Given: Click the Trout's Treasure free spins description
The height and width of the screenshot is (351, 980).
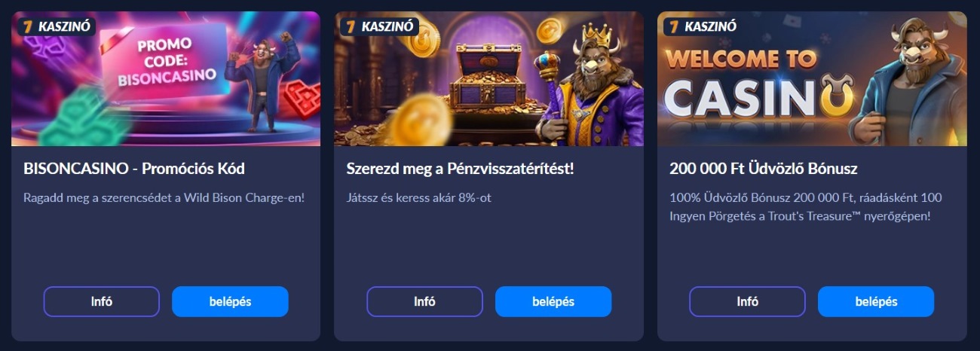Looking at the screenshot, I should pyautogui.click(x=806, y=206).
